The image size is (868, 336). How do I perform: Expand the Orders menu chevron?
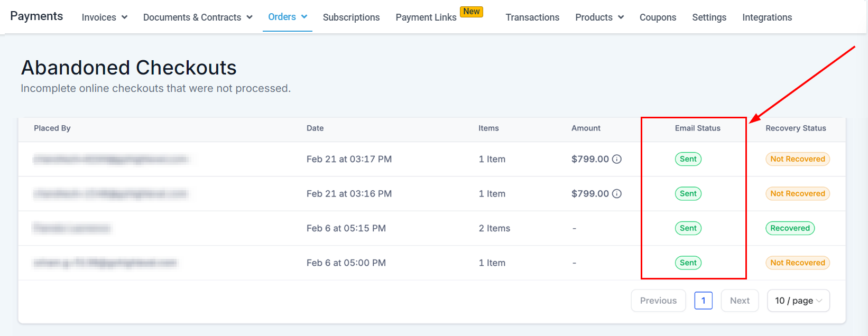pos(304,17)
